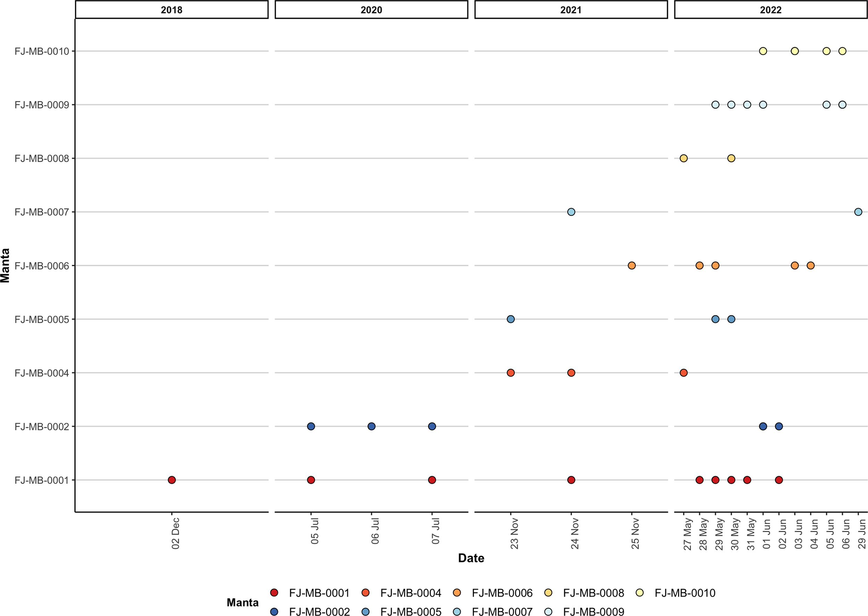This screenshot has height=616, width=868.
Task: Select the FJ-MB-0004 legend swatch
Action: coord(365,592)
